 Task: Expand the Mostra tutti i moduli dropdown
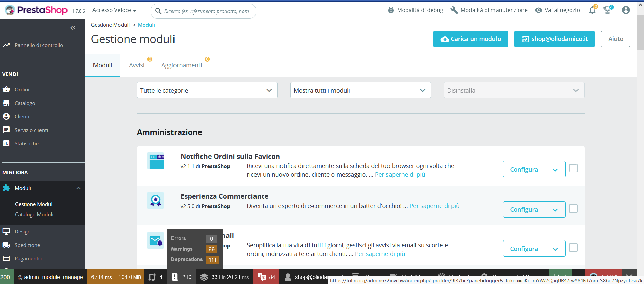tap(360, 90)
